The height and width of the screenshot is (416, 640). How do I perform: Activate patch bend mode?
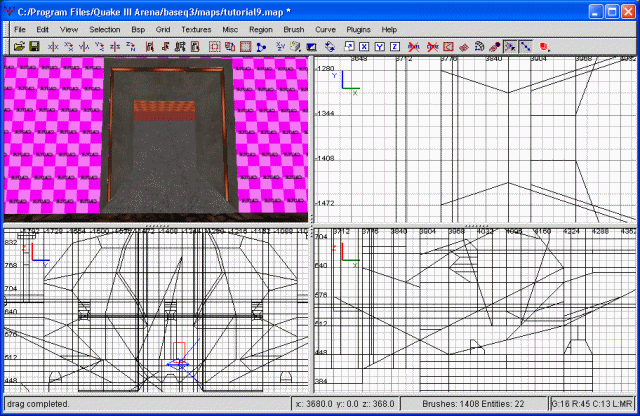(479, 47)
